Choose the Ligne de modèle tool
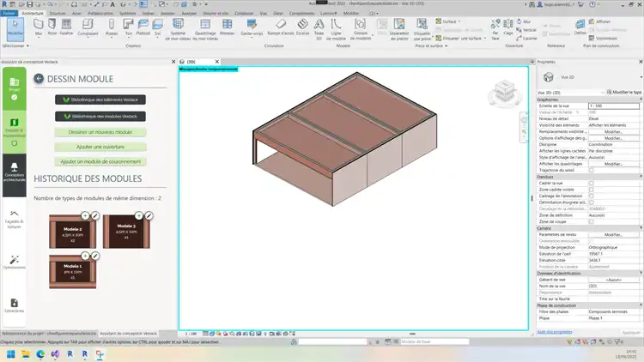 point(336,29)
